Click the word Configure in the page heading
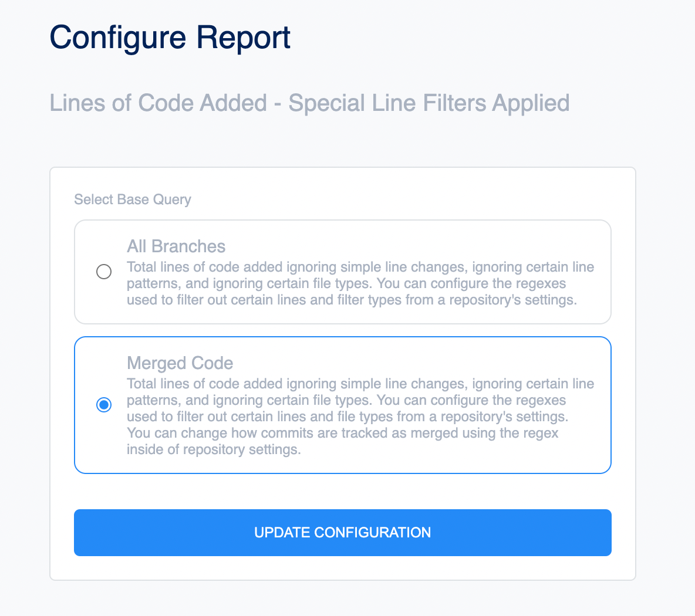Screen dimensions: 695x616 coord(117,39)
